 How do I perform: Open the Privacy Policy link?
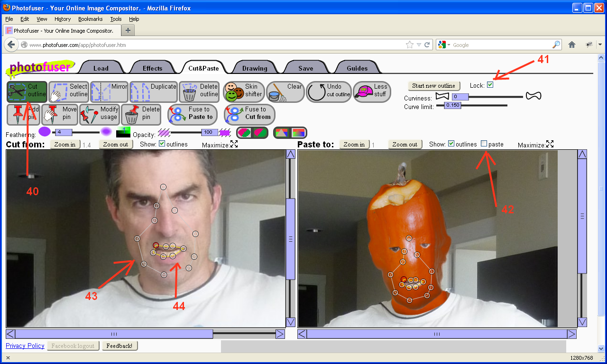coord(25,346)
